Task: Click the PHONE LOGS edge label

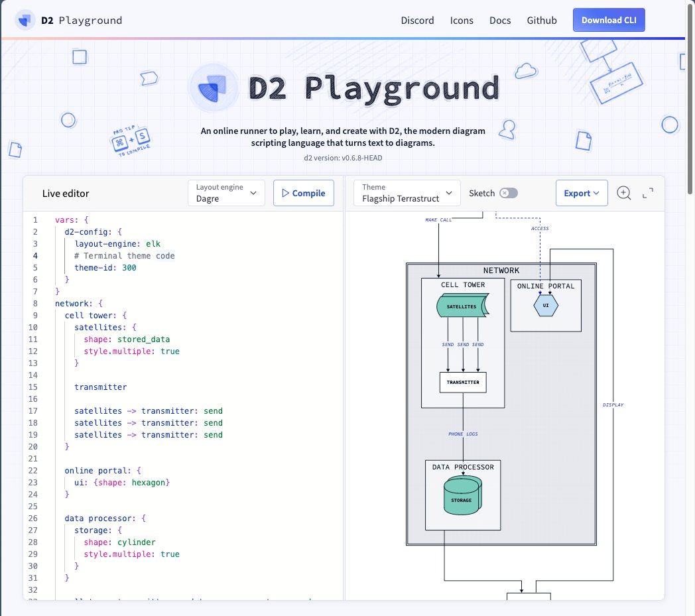Action: click(x=463, y=434)
